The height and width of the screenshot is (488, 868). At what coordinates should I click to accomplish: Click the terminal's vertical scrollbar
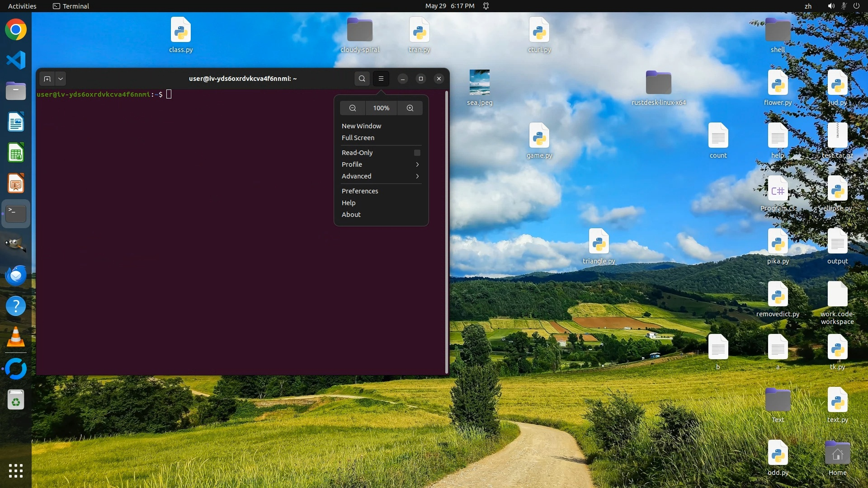point(447,231)
